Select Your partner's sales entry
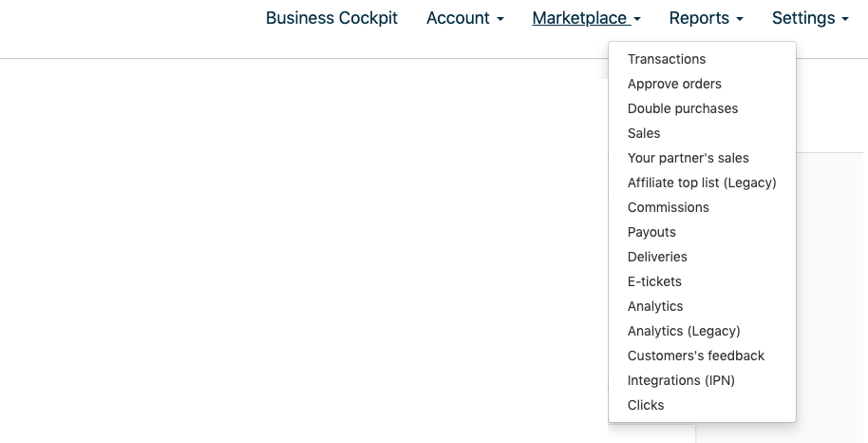 coord(689,158)
